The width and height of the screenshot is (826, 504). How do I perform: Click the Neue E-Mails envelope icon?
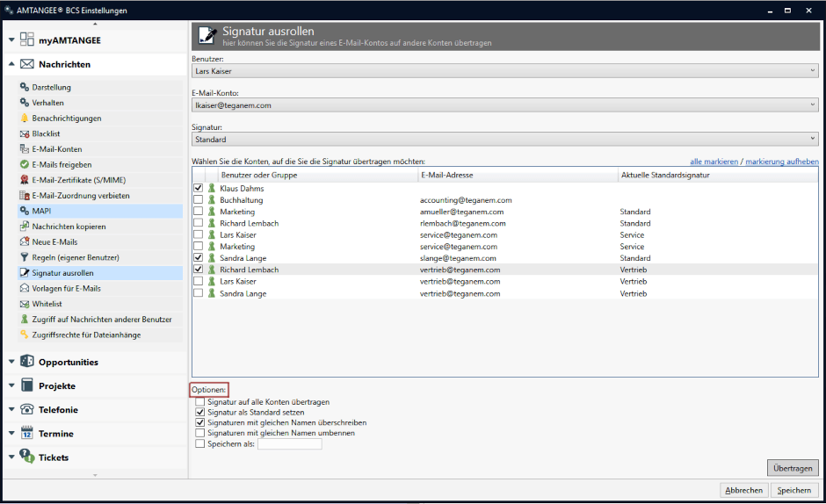coord(25,241)
